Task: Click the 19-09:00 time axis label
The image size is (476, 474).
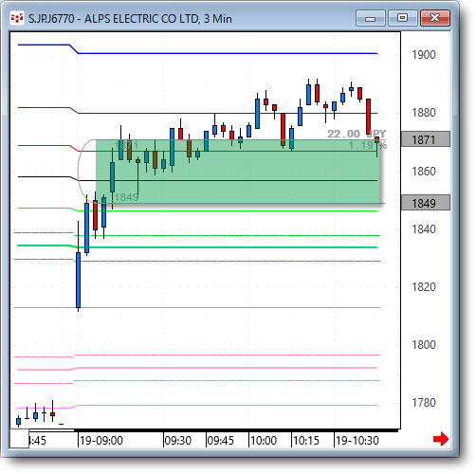Action: coord(101,440)
